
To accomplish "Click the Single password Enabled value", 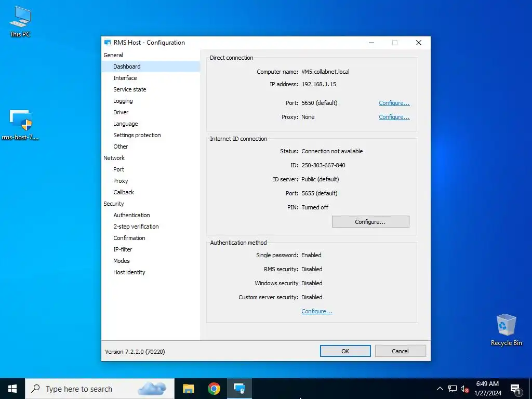I will (311, 255).
